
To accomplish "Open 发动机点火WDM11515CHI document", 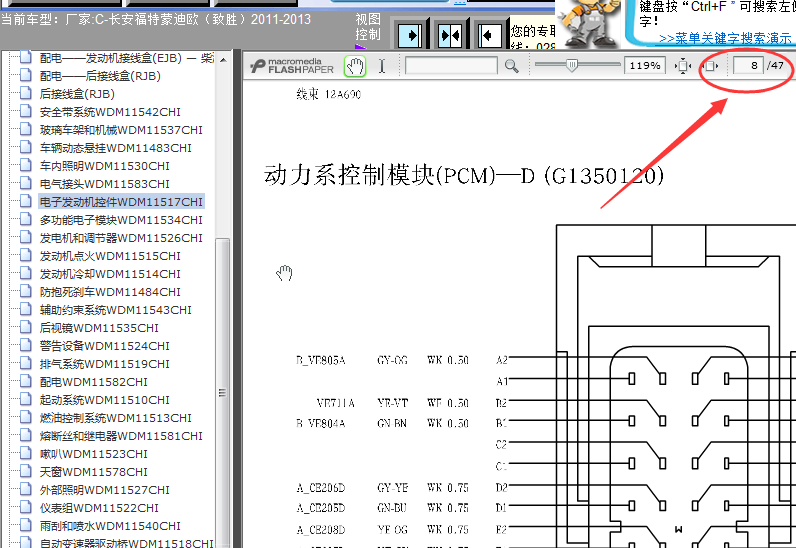I will click(x=110, y=256).
